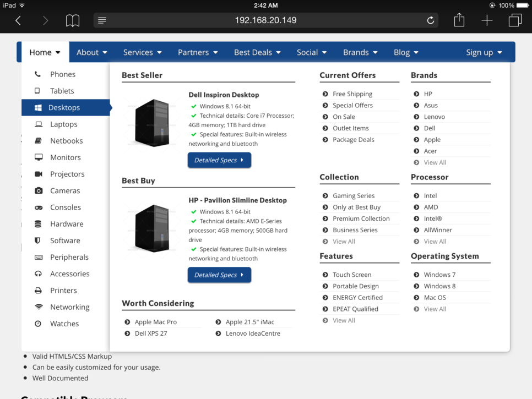Click View All under Collection

[x=344, y=242]
